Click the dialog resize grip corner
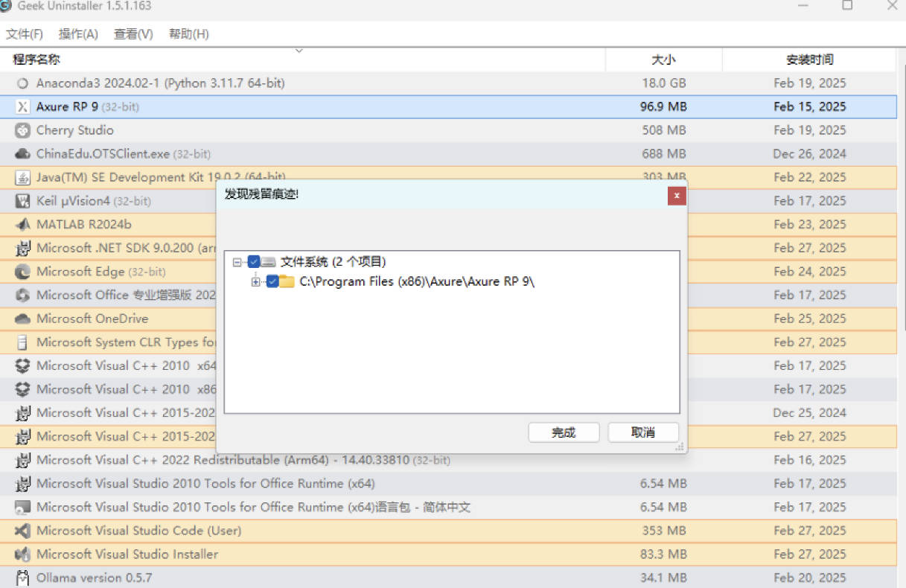 tap(680, 447)
